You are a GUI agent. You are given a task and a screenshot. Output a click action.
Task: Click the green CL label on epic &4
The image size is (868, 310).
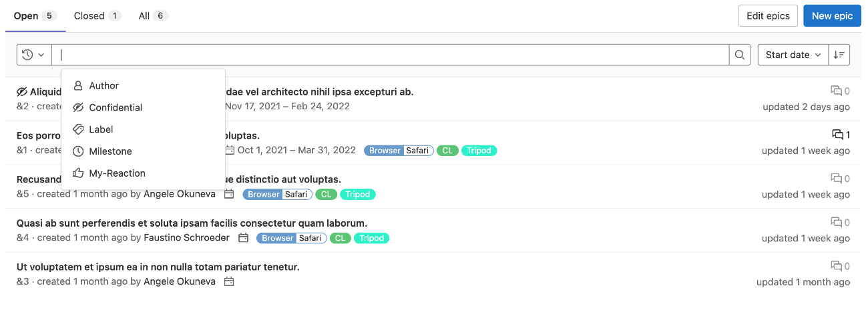(340, 238)
